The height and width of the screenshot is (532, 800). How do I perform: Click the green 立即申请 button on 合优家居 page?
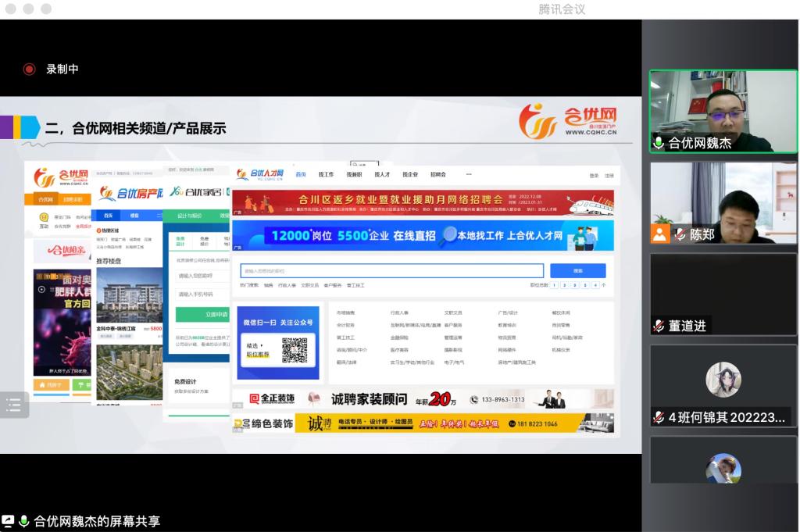tap(203, 314)
